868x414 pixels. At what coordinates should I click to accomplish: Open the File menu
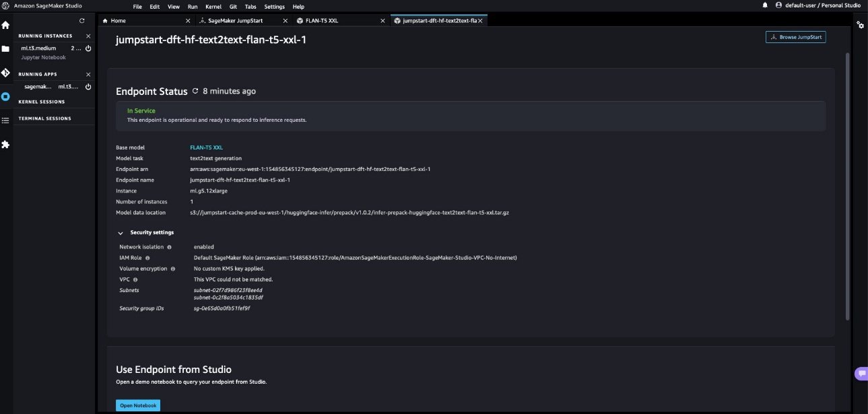(137, 6)
